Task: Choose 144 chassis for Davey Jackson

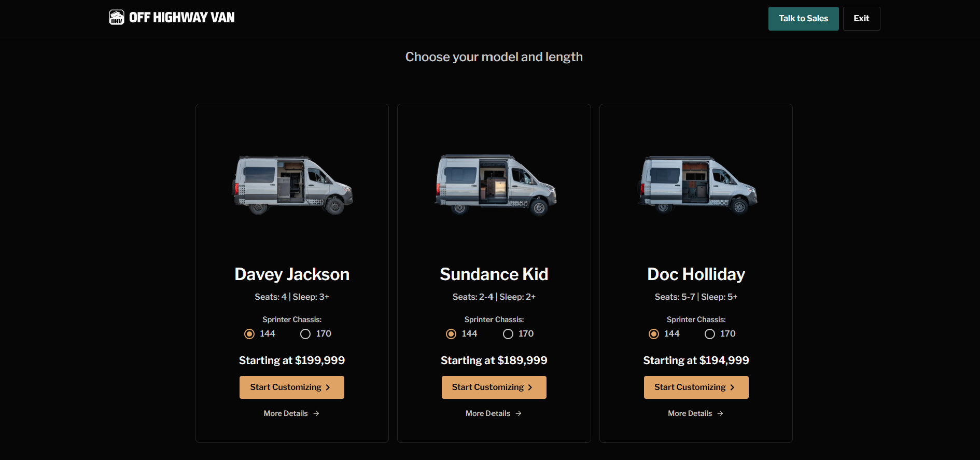Action: (x=249, y=334)
